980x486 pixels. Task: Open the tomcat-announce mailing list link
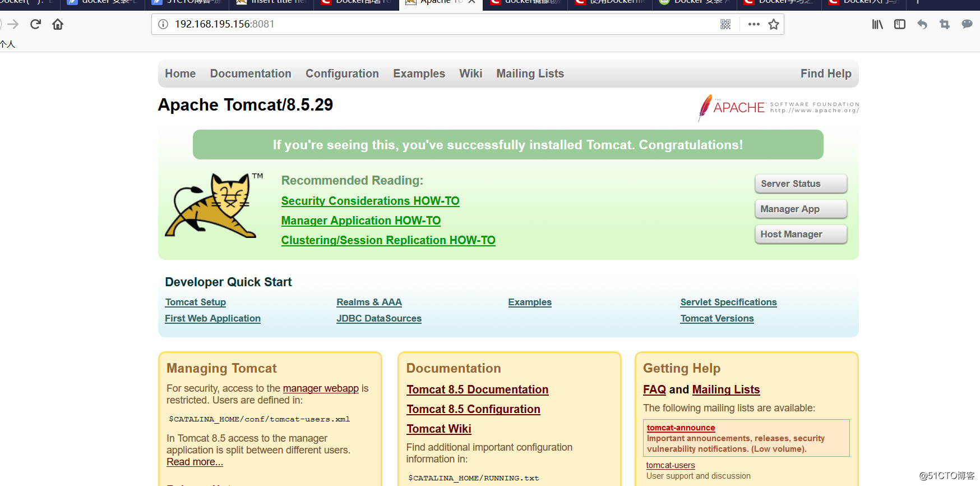681,428
